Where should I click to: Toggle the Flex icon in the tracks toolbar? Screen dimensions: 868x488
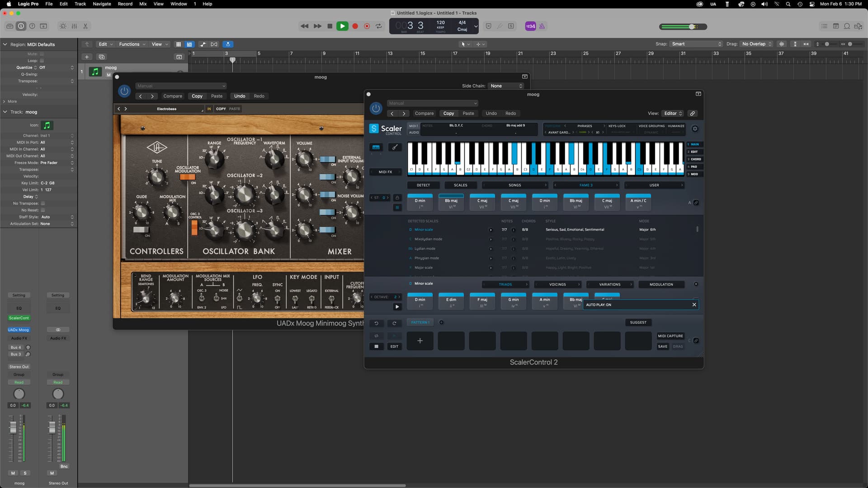(214, 44)
